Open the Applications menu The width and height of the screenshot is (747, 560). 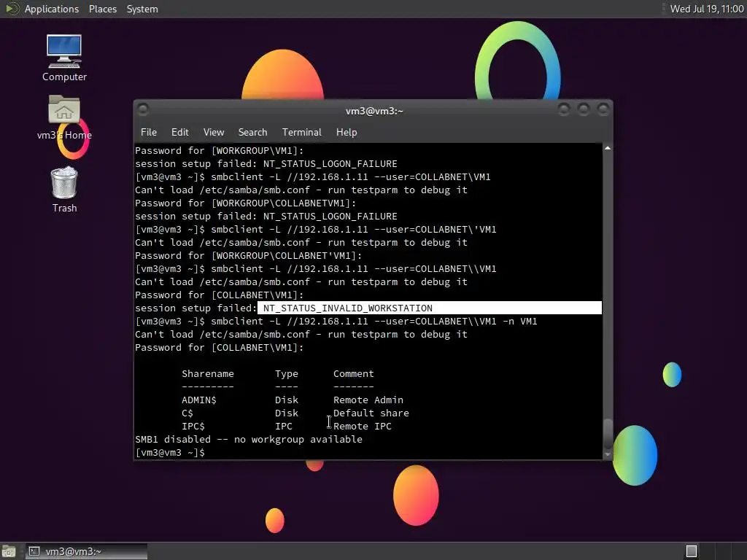(52, 9)
